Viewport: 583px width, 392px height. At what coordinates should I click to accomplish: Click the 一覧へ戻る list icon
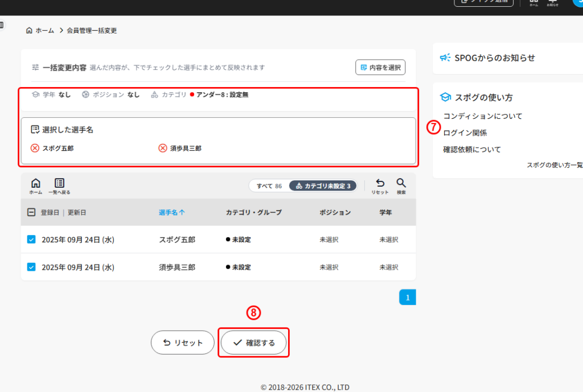click(59, 183)
